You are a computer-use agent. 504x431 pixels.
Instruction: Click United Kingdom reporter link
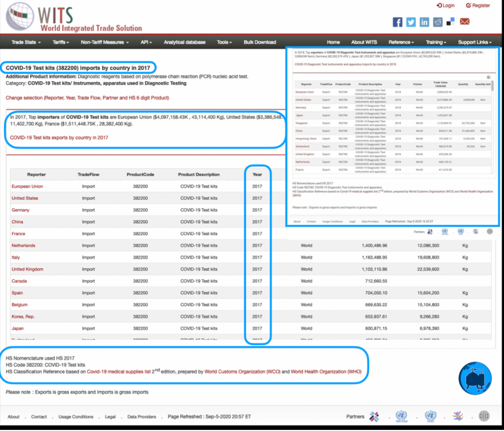click(27, 269)
